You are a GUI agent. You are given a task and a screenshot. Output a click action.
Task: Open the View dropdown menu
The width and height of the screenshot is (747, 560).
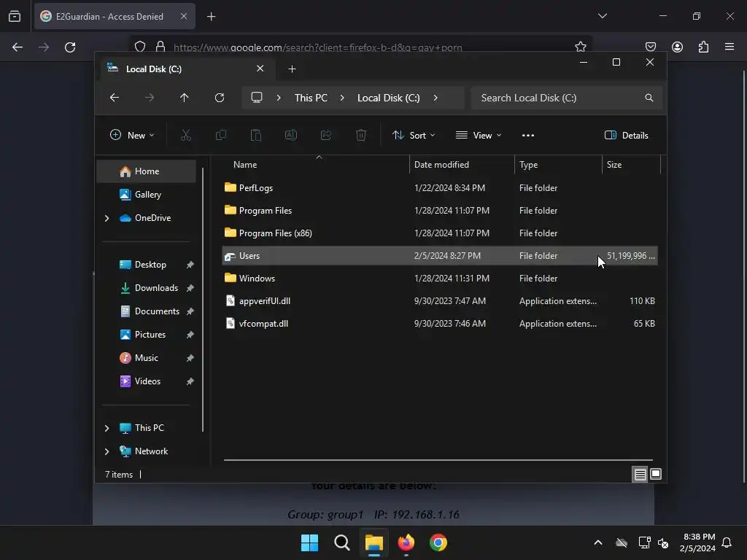pyautogui.click(x=479, y=135)
